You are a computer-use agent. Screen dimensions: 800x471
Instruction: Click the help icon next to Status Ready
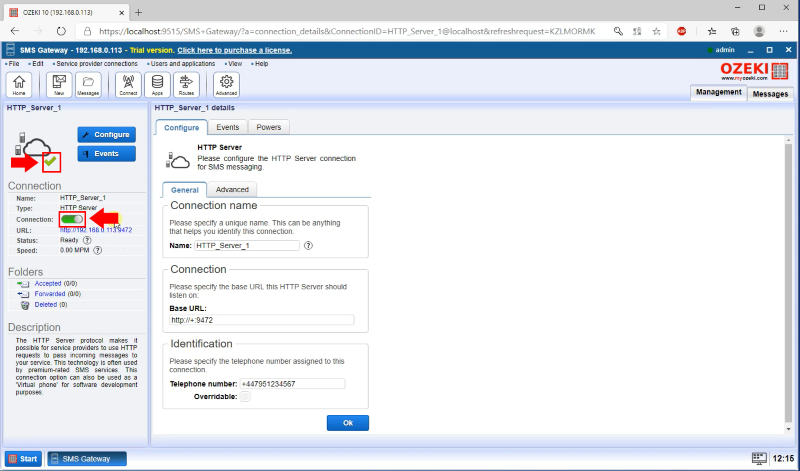tap(87, 240)
